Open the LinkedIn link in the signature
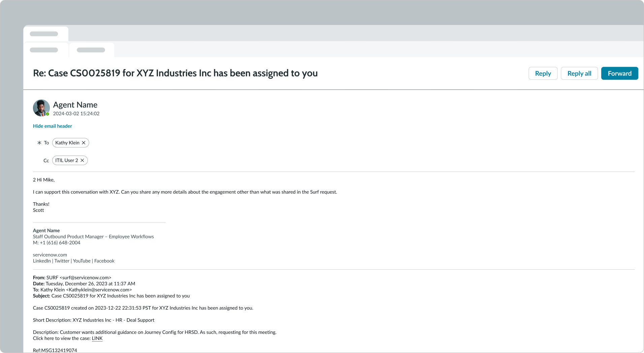The height and width of the screenshot is (353, 644). (x=41, y=261)
